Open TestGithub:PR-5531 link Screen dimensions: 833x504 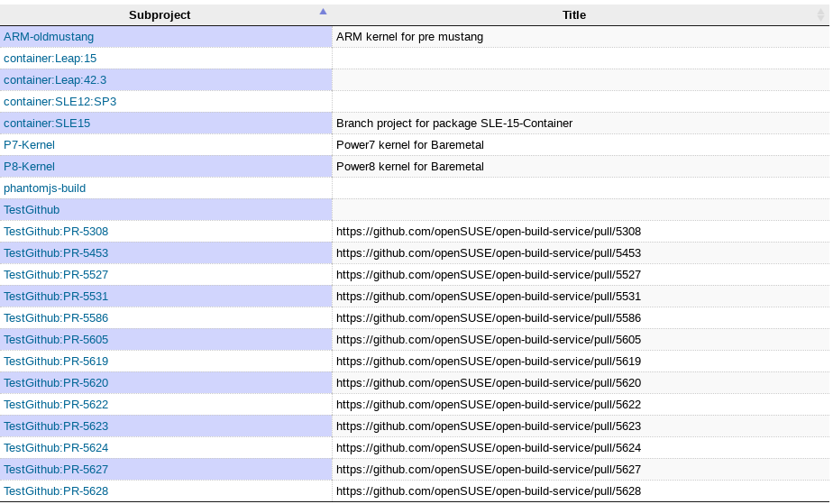click(56, 297)
